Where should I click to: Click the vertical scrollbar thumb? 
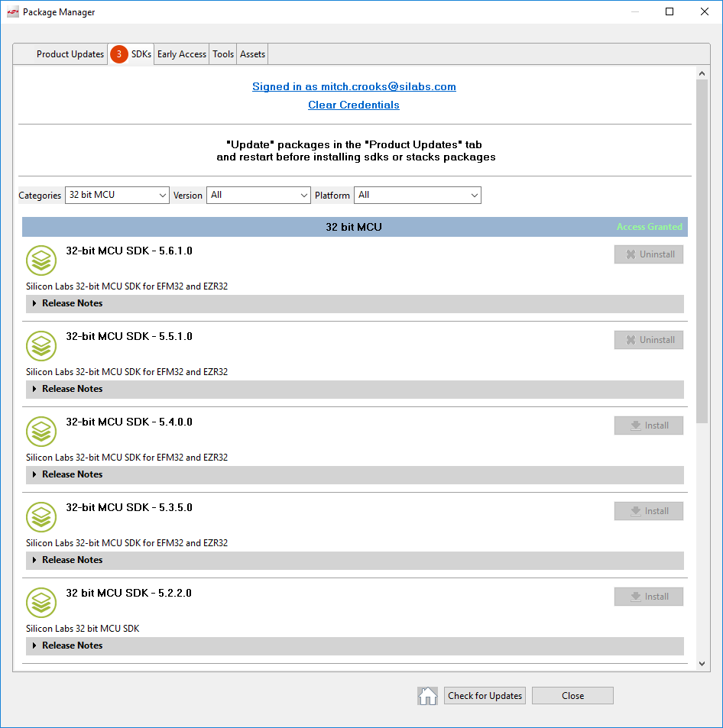(x=702, y=251)
